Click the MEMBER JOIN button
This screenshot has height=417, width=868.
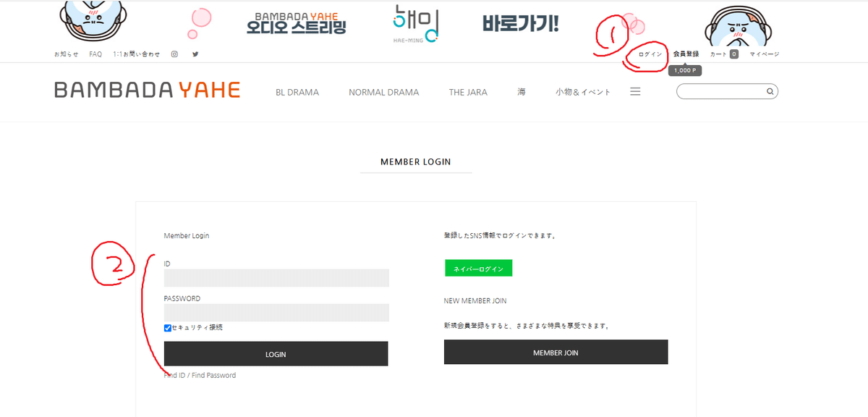click(556, 353)
